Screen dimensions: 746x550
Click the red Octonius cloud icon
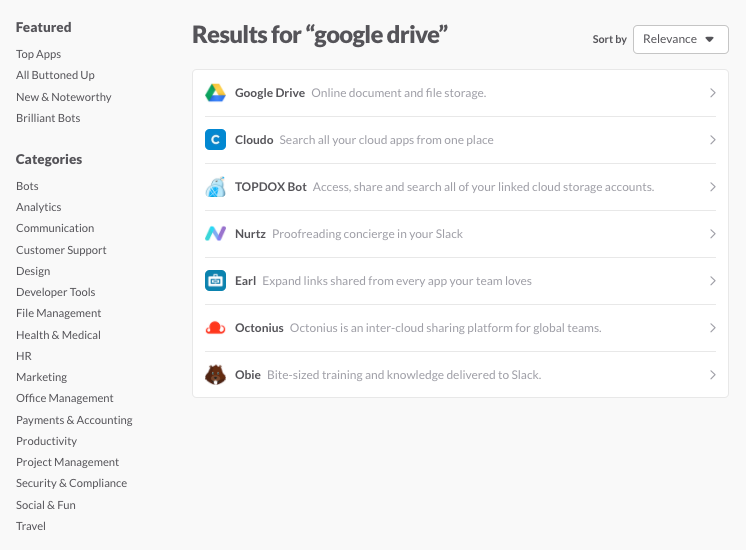click(x=215, y=328)
